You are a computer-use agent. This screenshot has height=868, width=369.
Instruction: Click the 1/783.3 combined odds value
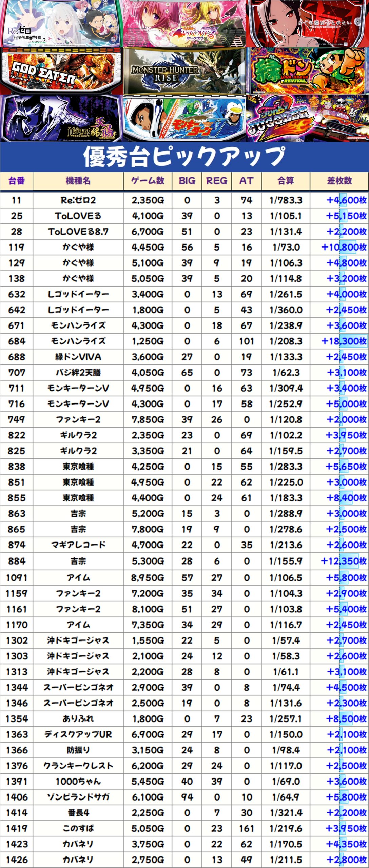tap(286, 200)
